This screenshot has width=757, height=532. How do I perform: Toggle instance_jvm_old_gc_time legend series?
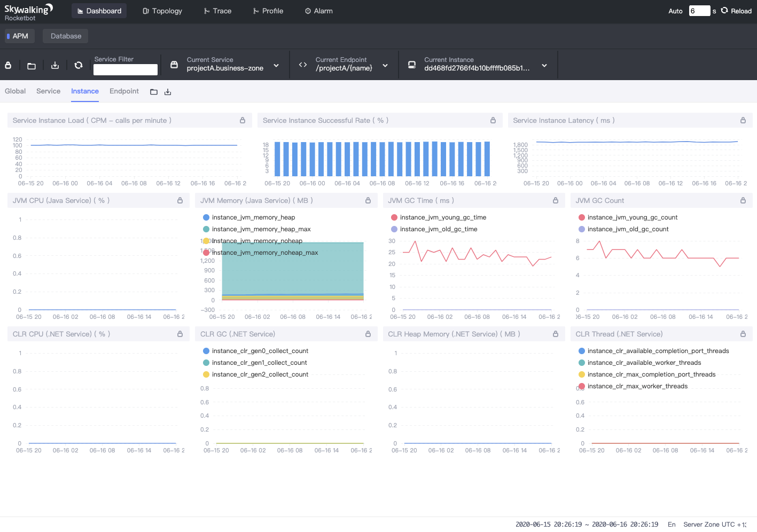click(434, 229)
